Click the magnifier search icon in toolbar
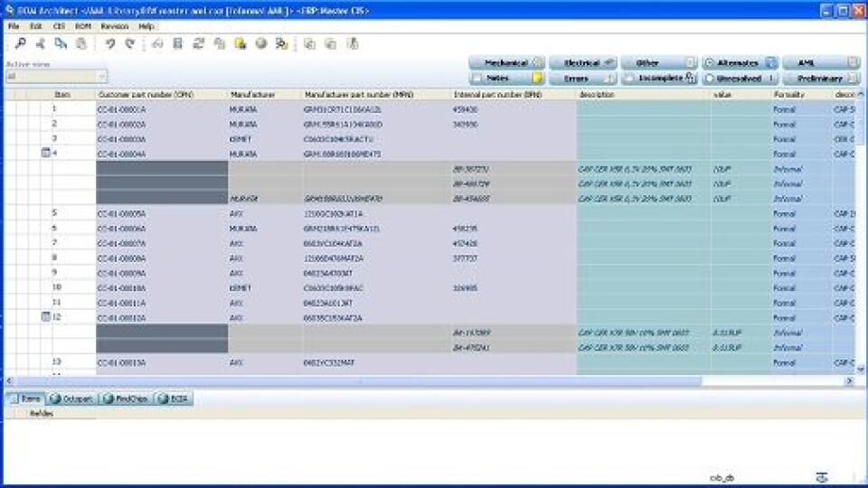This screenshot has width=868, height=488. [20, 43]
